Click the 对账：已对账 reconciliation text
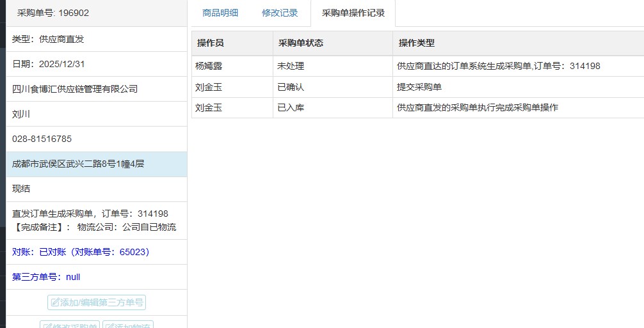The width and height of the screenshot is (644, 328). coord(81,252)
